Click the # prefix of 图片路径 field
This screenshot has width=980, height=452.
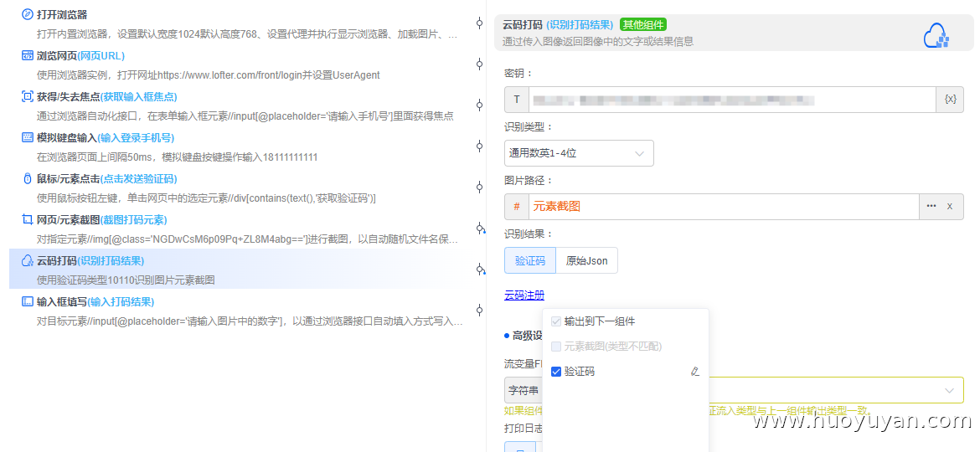[x=516, y=207]
